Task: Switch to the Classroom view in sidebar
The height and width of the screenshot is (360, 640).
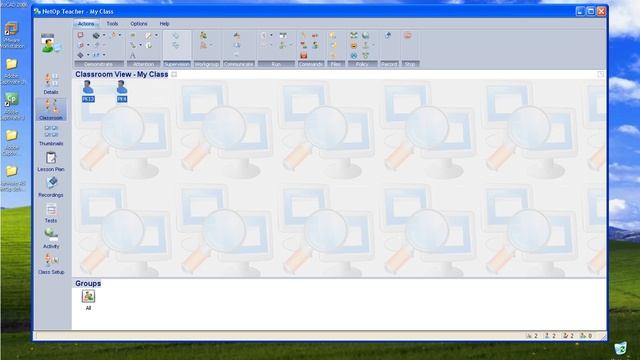Action: 51,109
